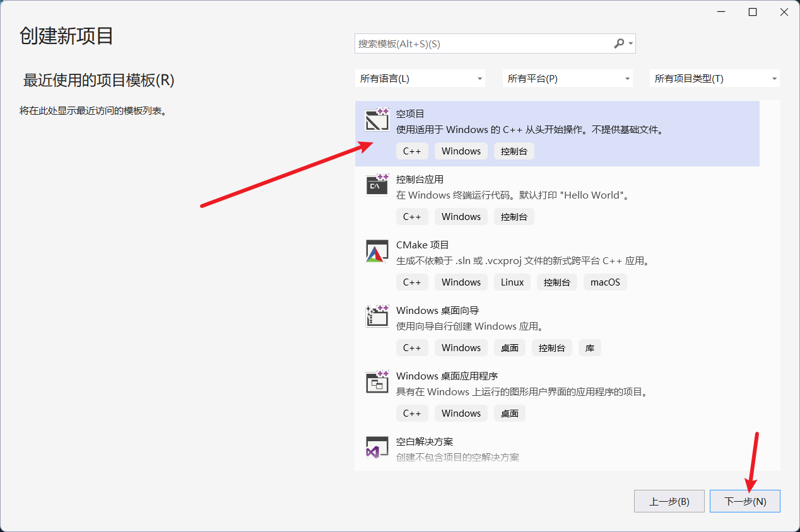800x532 pixels.
Task: Pick the Windows 桌面向导 wizard icon
Action: pos(377,316)
